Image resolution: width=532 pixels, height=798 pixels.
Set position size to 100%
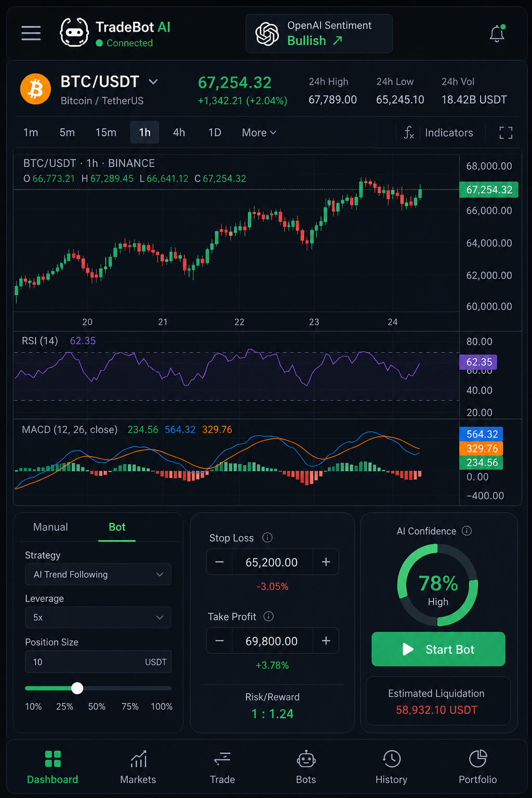[x=162, y=707]
